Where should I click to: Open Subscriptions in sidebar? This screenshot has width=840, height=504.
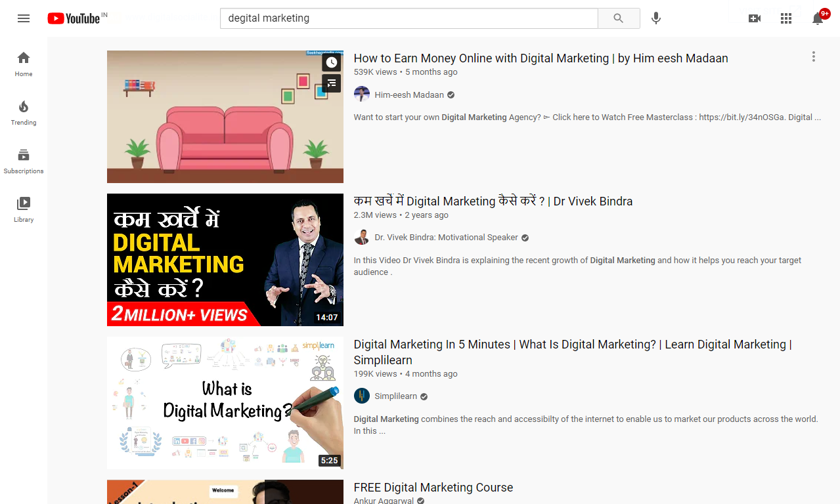click(x=24, y=161)
